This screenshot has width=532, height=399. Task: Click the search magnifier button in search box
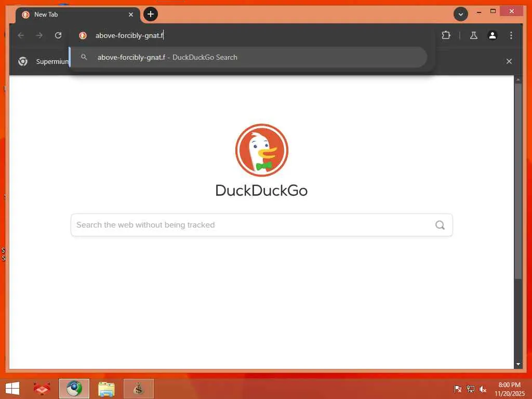click(x=440, y=225)
